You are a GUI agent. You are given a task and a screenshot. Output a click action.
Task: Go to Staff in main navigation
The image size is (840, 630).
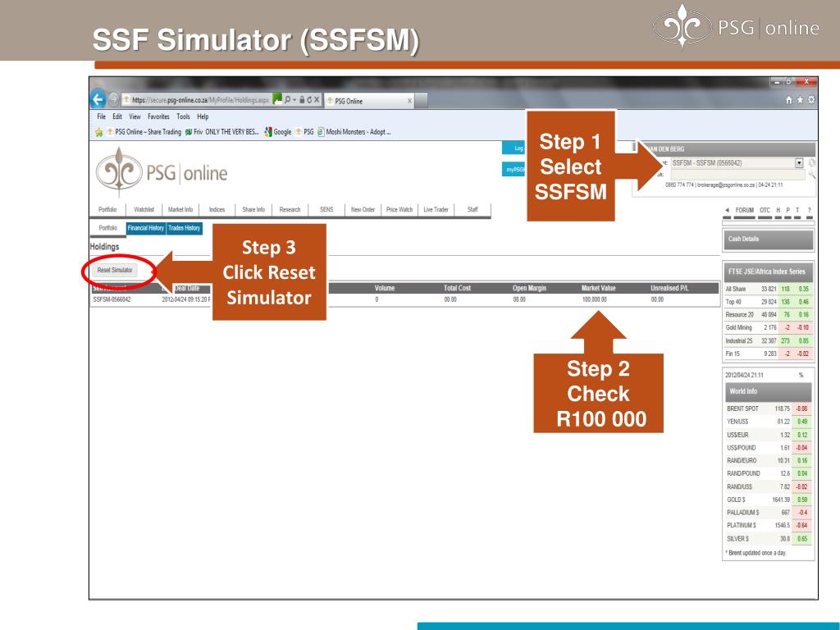[x=472, y=209]
